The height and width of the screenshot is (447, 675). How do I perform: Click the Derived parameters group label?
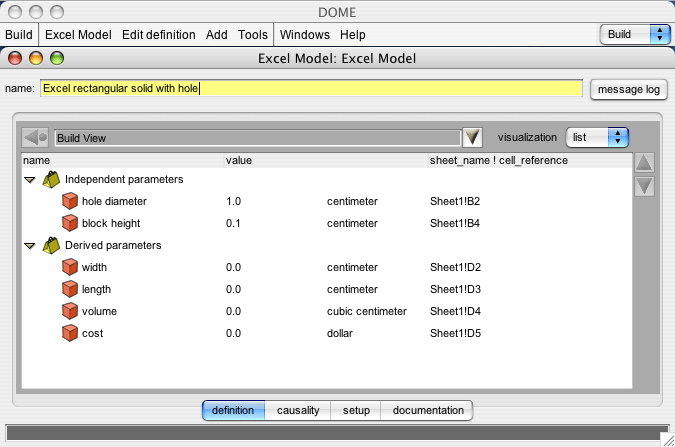tap(113, 245)
